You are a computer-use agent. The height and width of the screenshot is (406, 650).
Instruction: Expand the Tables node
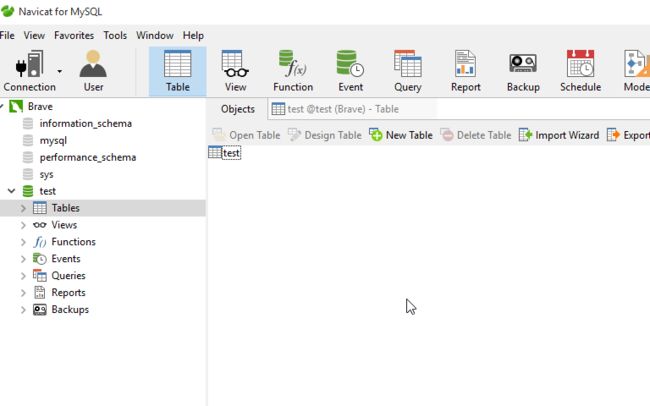pyautogui.click(x=23, y=208)
